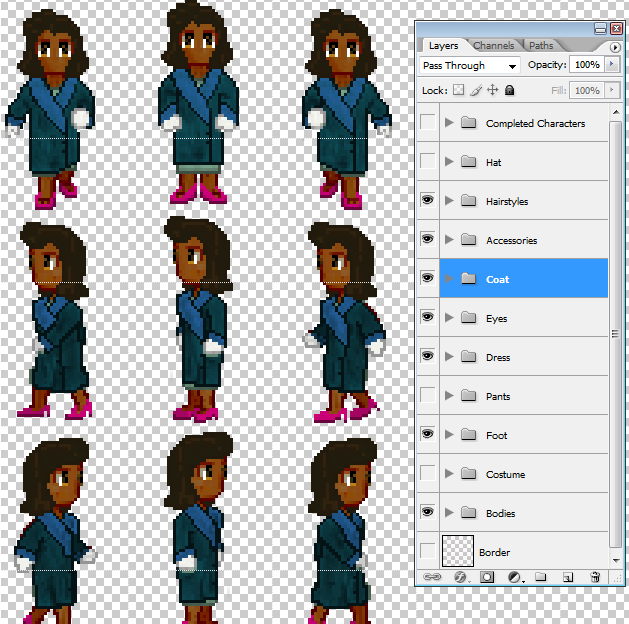Screen dimensions: 629x624
Task: Enable the lock position icon
Action: click(492, 90)
